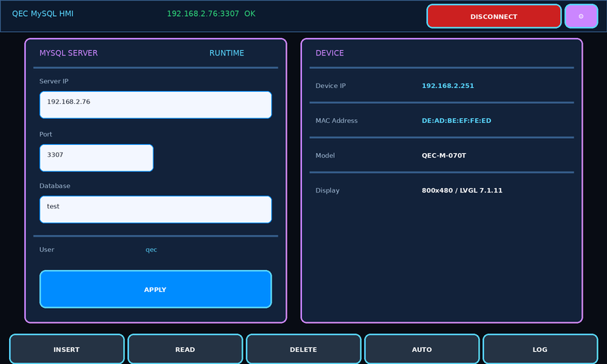Select the device IP value 192.168.2.251
Screen dimensions: 607x364
click(x=448, y=86)
